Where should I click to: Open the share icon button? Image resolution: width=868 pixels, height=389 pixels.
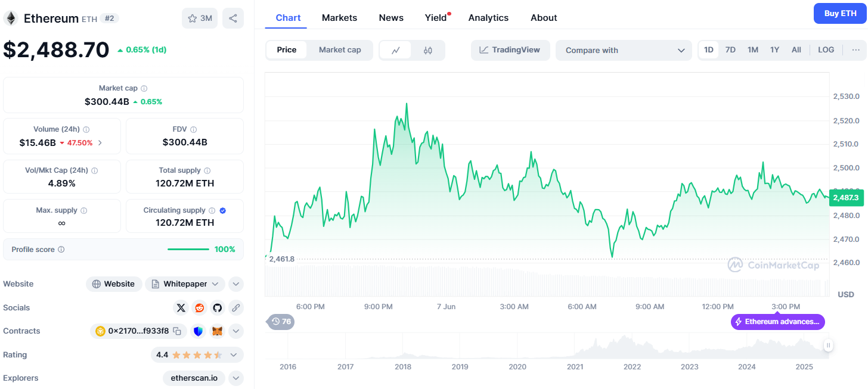(x=233, y=18)
